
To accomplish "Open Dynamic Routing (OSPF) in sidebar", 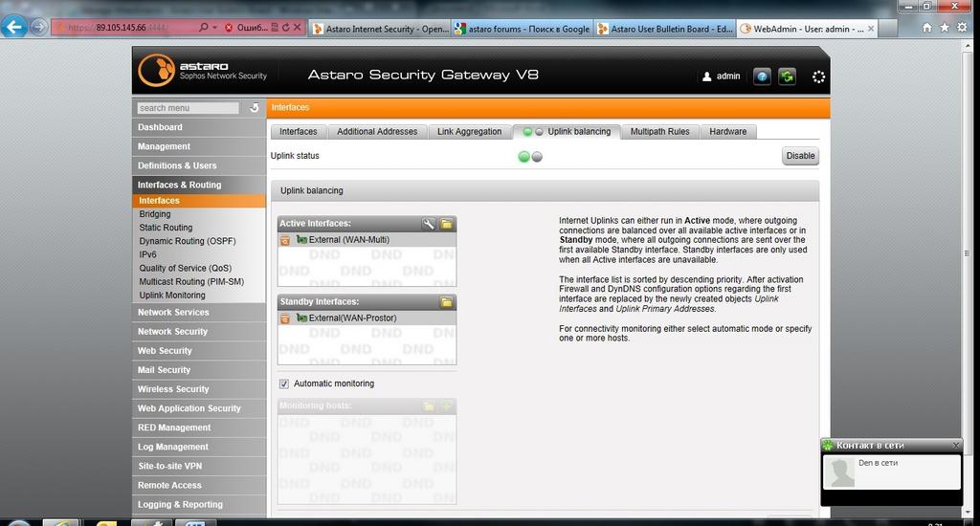I will coord(188,241).
